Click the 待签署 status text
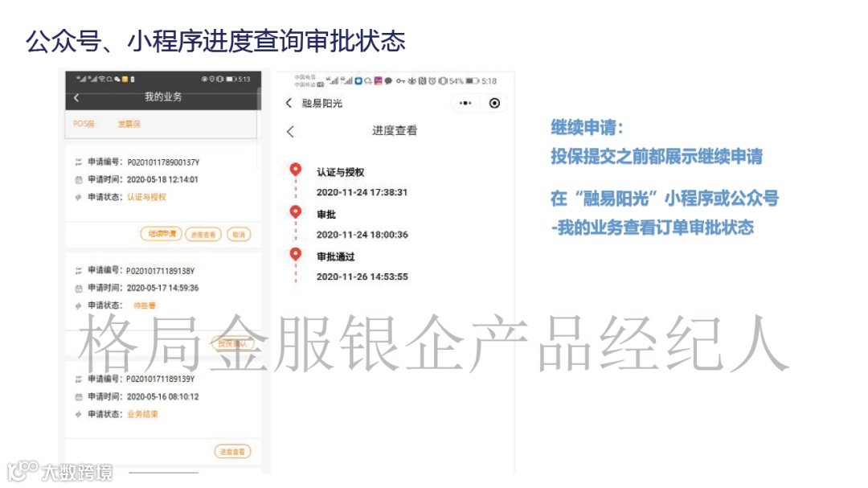Image resolution: width=868 pixels, height=488 pixels. (x=145, y=306)
